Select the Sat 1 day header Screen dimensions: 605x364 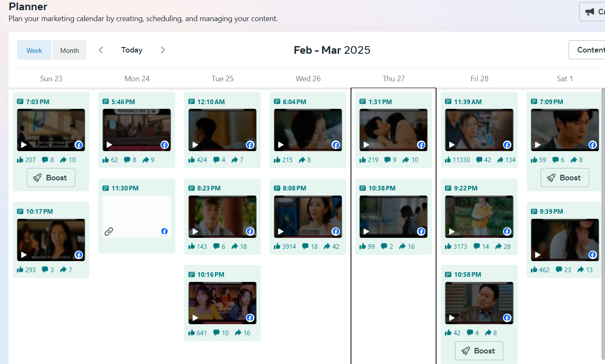coord(565,79)
